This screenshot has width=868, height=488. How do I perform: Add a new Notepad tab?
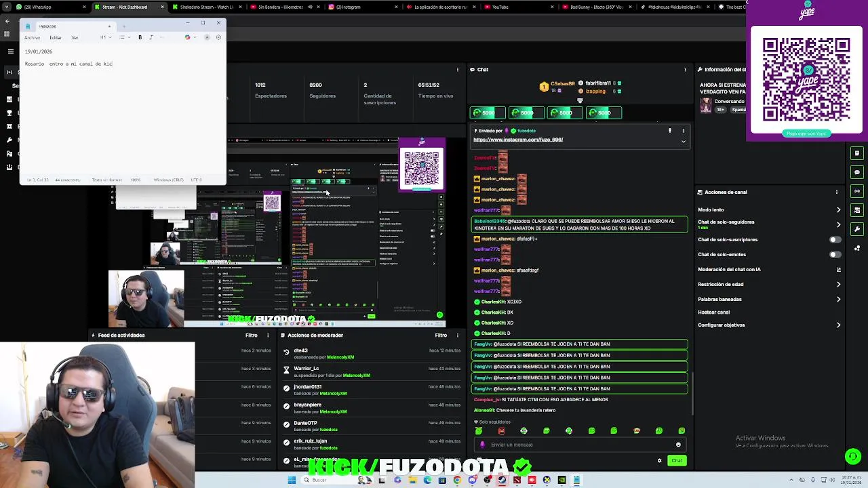[124, 26]
